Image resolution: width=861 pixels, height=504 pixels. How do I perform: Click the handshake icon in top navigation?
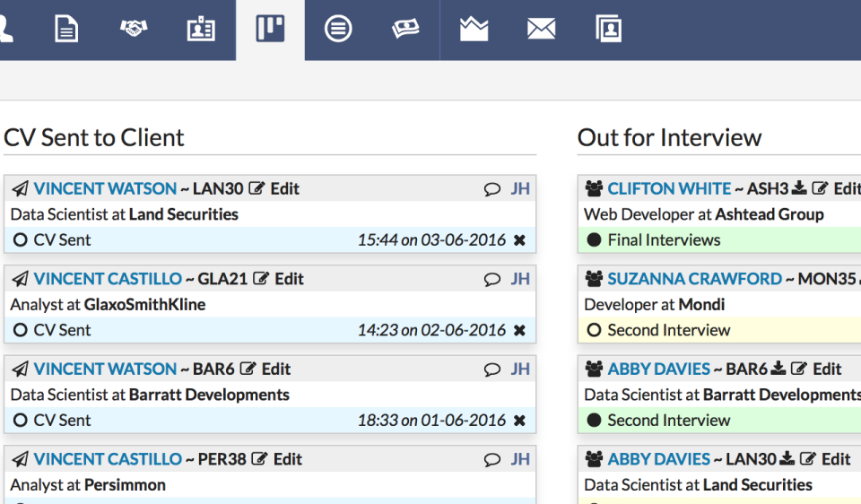134,30
